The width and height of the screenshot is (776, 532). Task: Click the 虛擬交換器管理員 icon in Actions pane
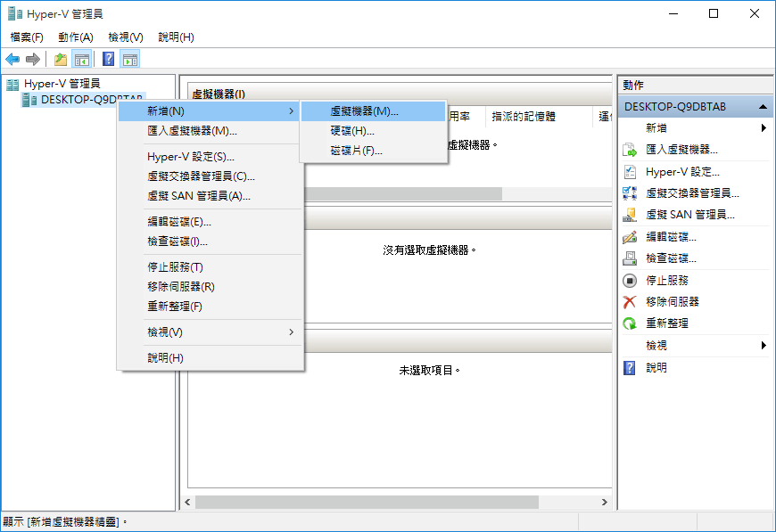[x=630, y=193]
